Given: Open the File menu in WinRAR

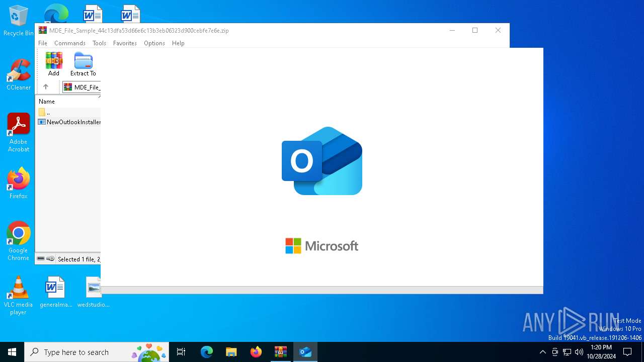Looking at the screenshot, I should pyautogui.click(x=43, y=43).
